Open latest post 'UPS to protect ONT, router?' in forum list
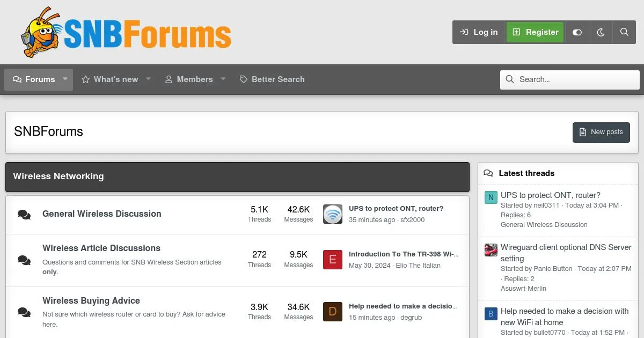The width and height of the screenshot is (644, 338). tap(396, 208)
